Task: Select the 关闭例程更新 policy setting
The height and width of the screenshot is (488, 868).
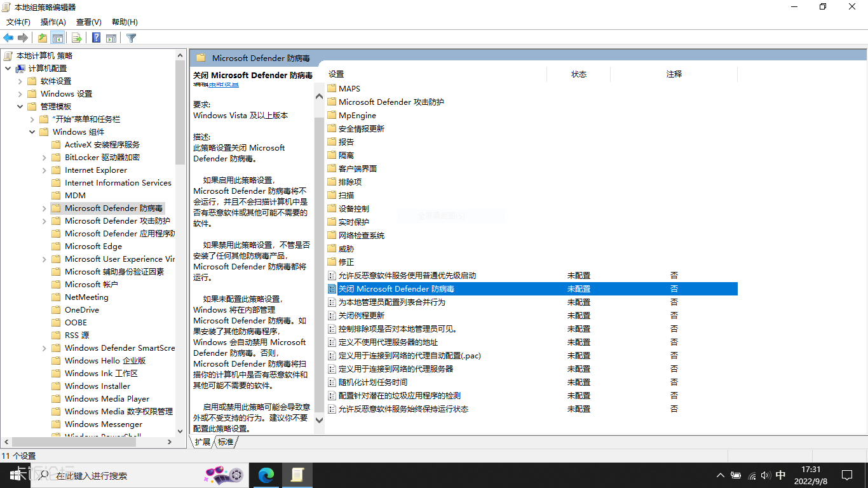Action: coord(361,316)
